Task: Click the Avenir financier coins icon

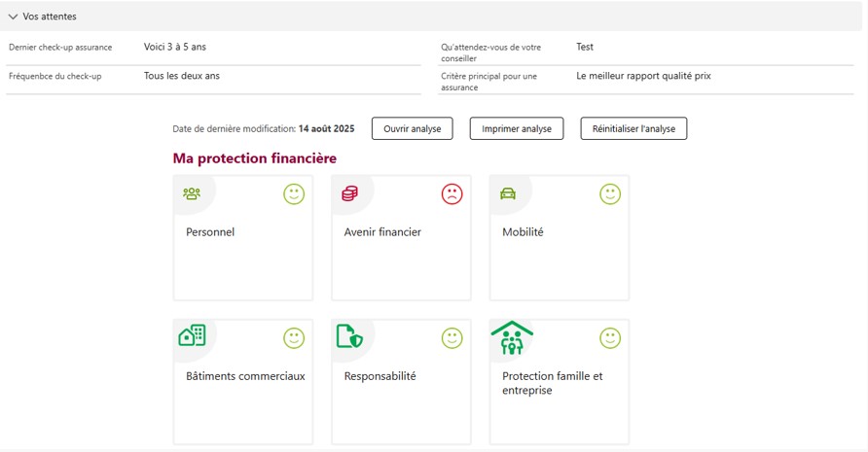Action: pos(349,193)
